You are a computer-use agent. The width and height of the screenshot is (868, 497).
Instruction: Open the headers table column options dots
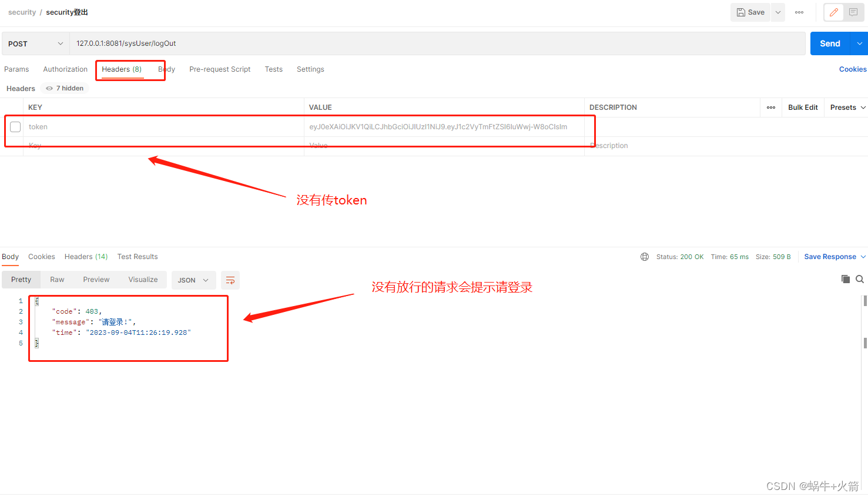771,108
